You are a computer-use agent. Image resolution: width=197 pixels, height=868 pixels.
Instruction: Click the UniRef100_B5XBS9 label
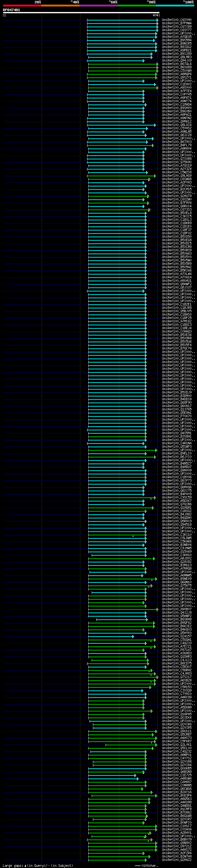point(177,250)
